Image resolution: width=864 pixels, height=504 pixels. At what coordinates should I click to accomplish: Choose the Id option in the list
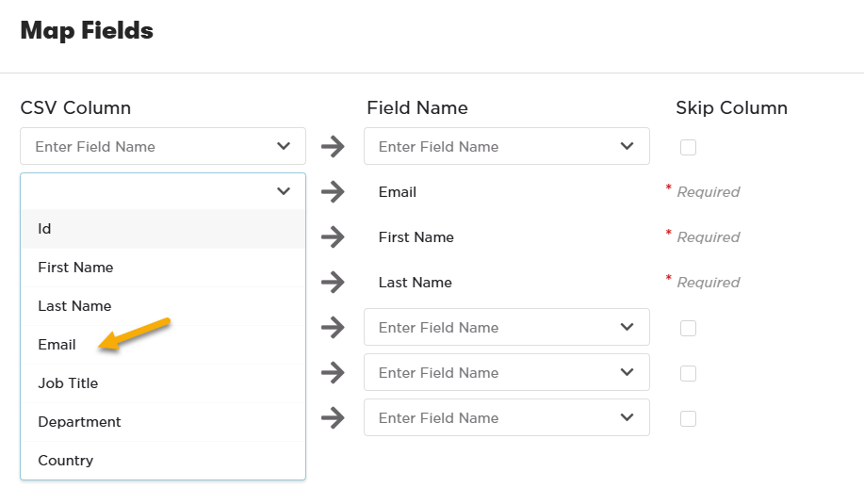(x=44, y=229)
